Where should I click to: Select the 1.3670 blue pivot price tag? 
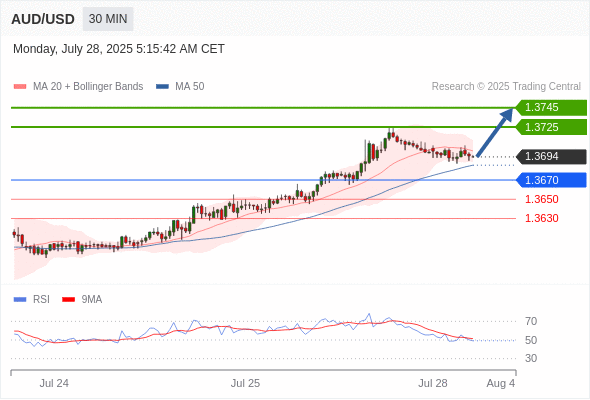551,180
